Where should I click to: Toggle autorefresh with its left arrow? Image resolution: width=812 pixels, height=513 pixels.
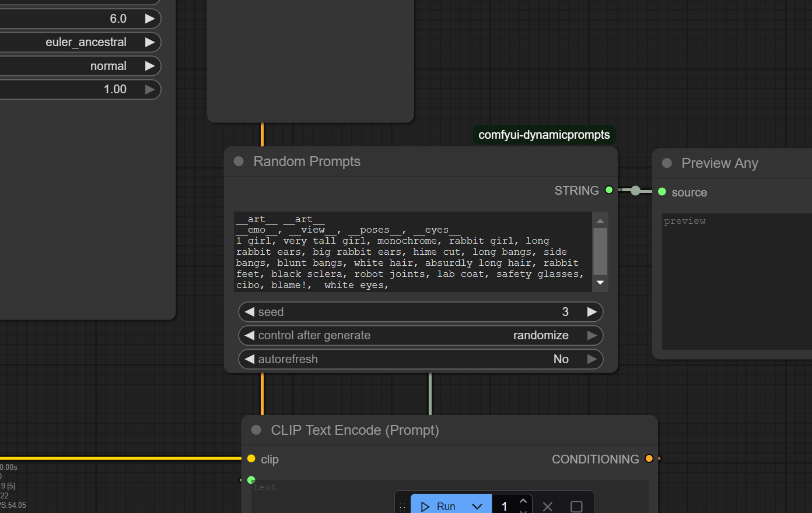pos(250,359)
